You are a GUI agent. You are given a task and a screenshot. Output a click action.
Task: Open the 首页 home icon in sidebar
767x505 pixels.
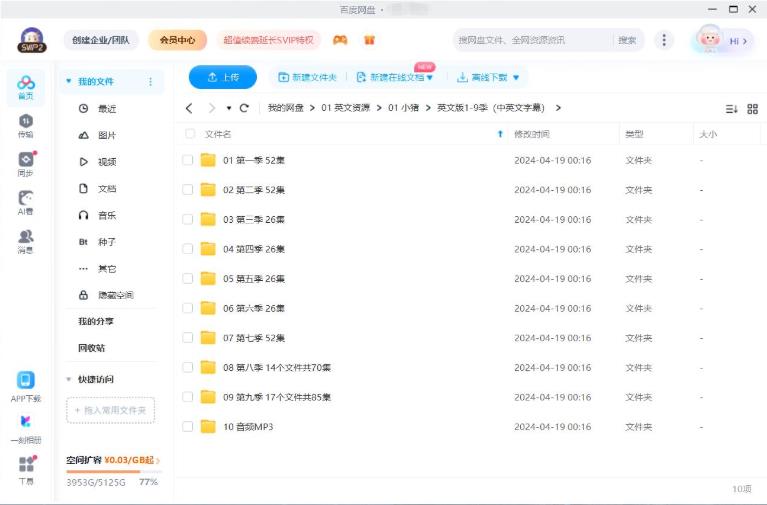click(x=25, y=88)
